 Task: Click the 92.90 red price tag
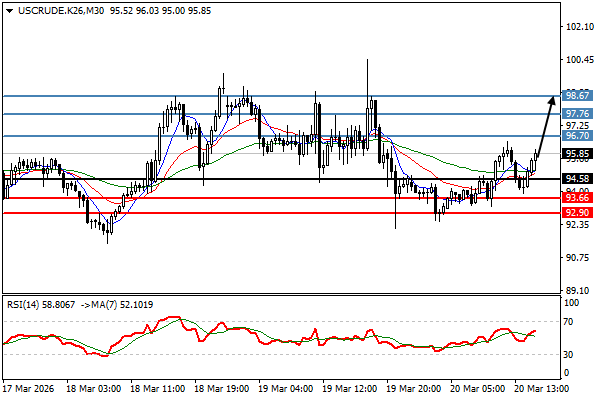tap(576, 213)
